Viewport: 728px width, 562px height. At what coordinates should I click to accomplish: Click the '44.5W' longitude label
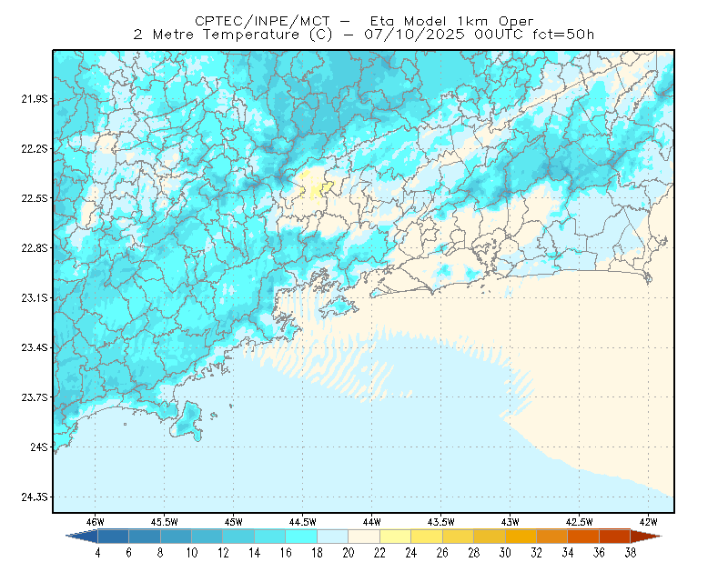303,522
